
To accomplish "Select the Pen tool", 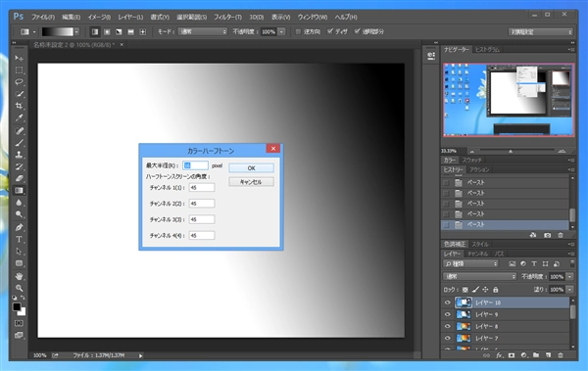I will point(19,227).
